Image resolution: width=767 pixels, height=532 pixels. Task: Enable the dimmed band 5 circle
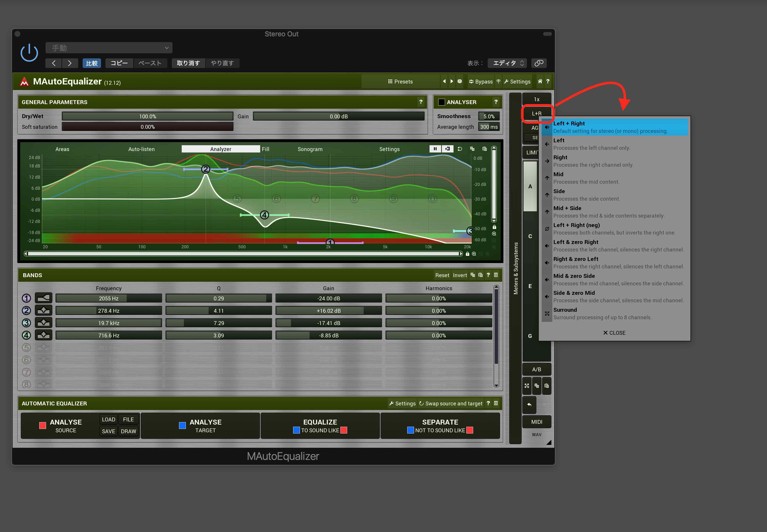coord(26,348)
